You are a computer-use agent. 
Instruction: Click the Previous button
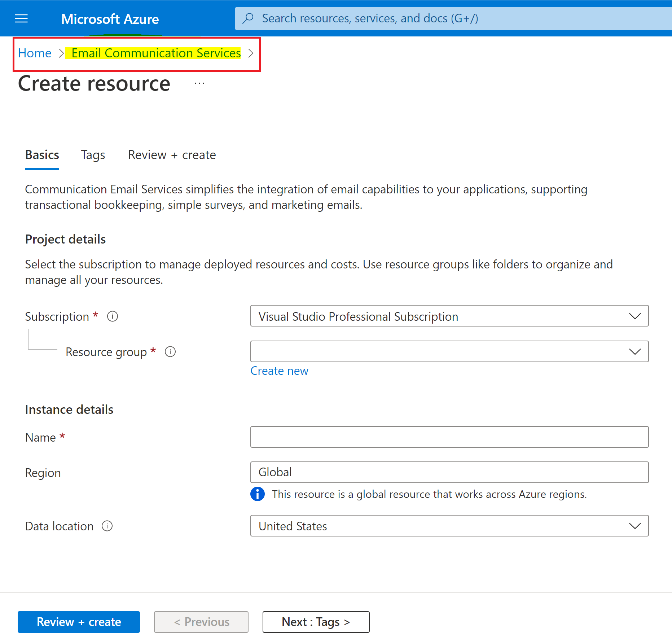(201, 622)
